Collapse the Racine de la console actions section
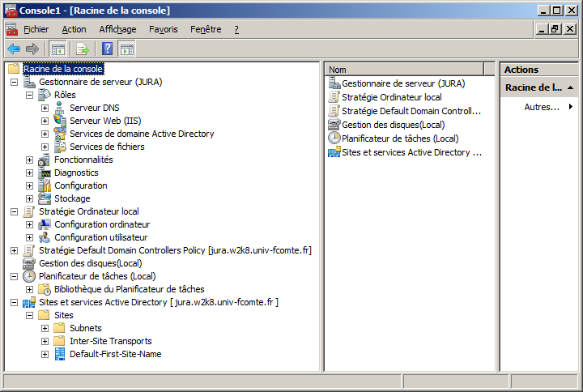The image size is (583, 392). (x=570, y=87)
